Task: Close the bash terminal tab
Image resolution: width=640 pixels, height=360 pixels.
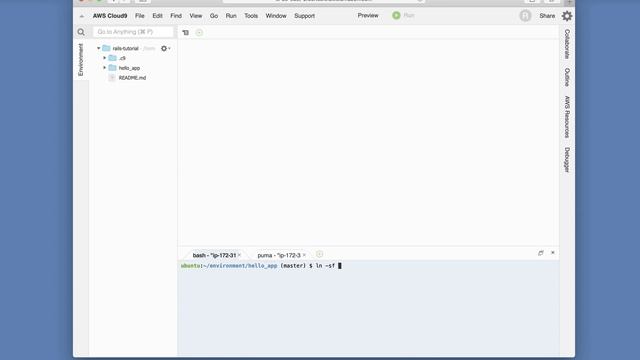Action: [x=240, y=255]
